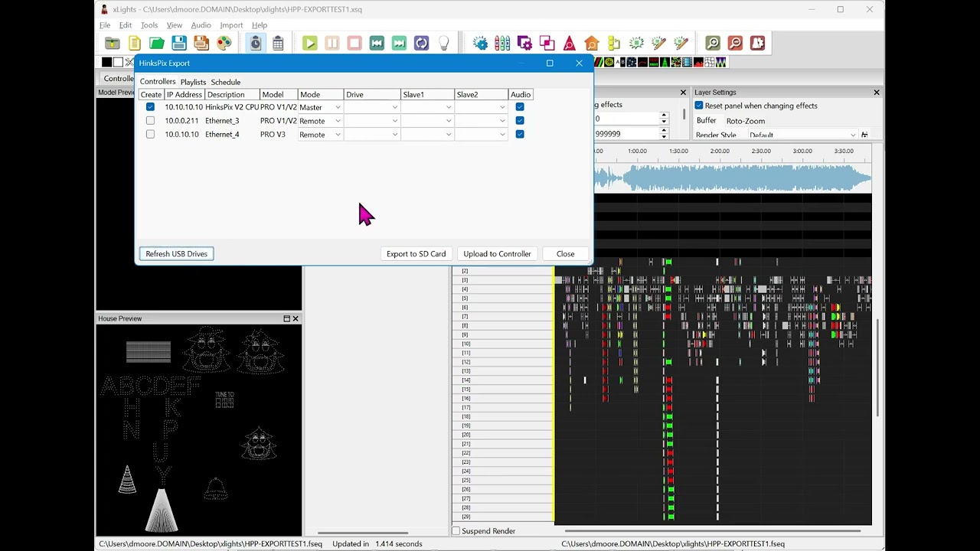Toggle output to lights bulb icon
The width and height of the screenshot is (980, 551).
(x=443, y=44)
